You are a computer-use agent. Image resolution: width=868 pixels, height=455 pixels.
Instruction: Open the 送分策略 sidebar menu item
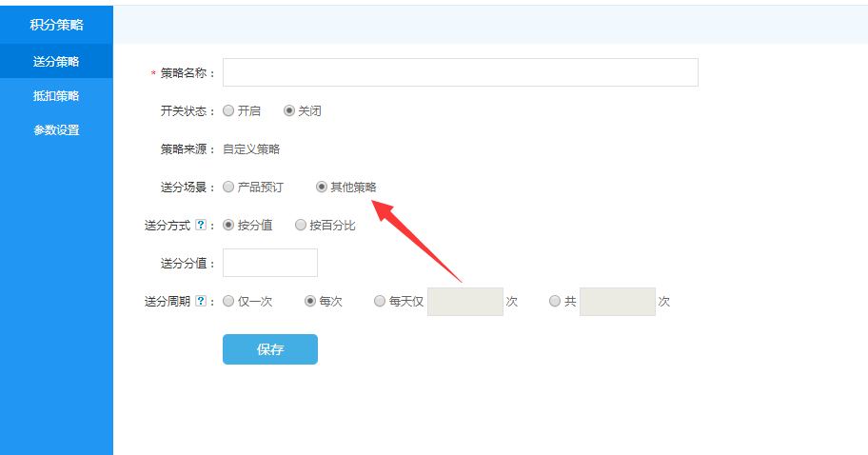[56, 62]
